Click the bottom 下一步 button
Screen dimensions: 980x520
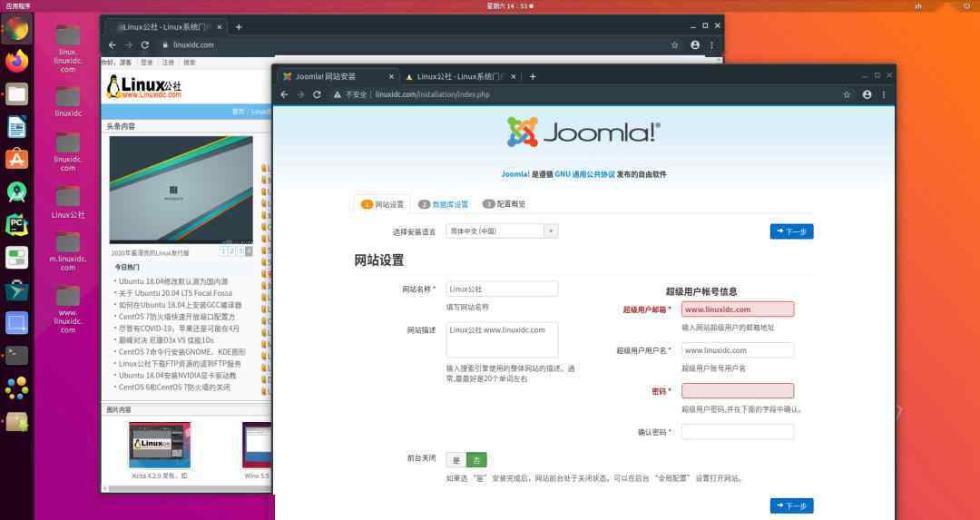791,505
